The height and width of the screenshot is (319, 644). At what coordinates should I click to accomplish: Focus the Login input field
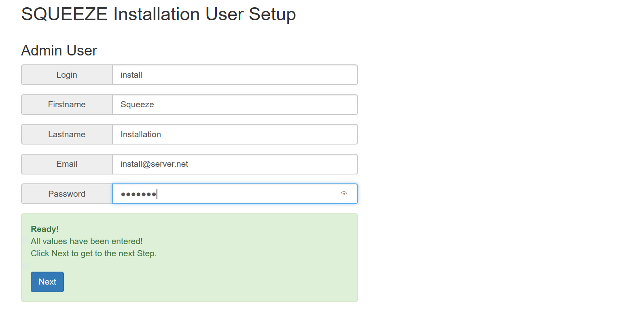235,75
